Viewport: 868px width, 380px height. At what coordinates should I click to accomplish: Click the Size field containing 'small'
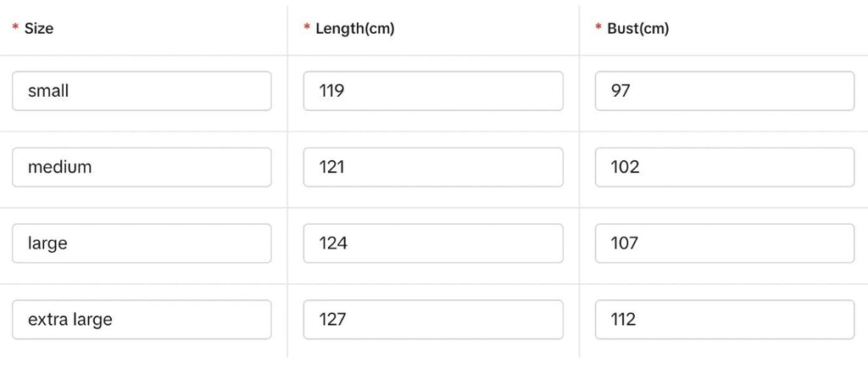point(142,91)
